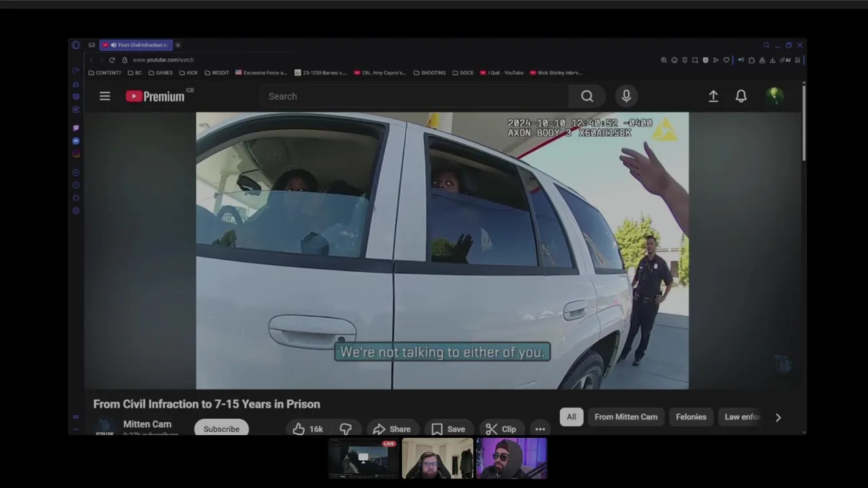Screen dimensions: 868x488
Task: Create a Clip of the video
Action: click(501, 429)
